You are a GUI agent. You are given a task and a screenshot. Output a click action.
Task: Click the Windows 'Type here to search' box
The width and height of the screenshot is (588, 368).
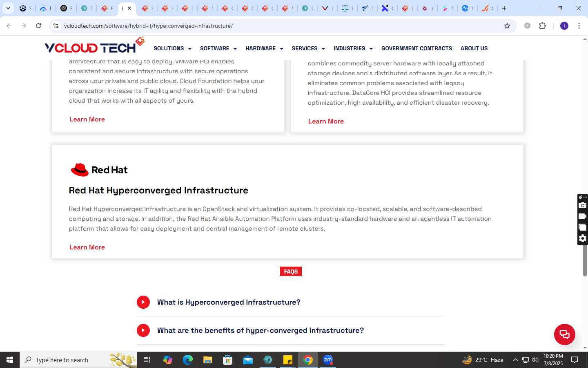click(78, 360)
